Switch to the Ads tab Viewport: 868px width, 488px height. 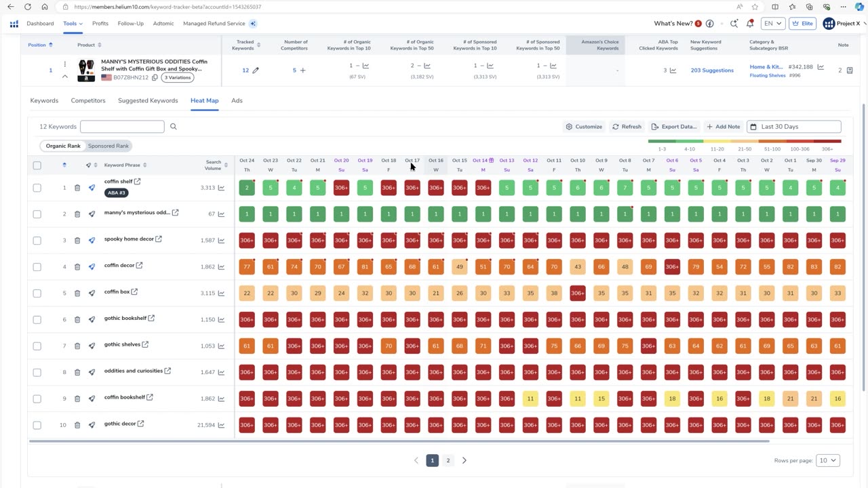click(x=237, y=101)
